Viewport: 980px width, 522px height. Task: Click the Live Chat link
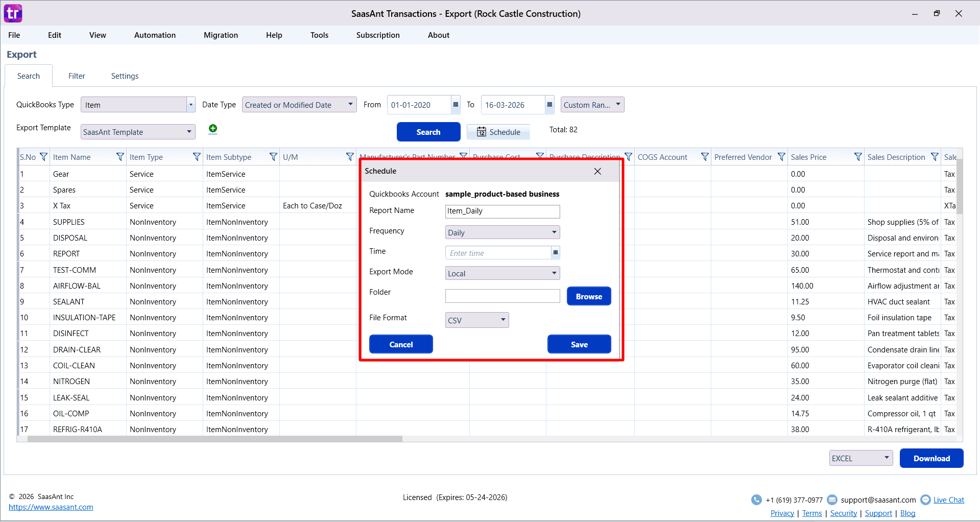pos(949,500)
